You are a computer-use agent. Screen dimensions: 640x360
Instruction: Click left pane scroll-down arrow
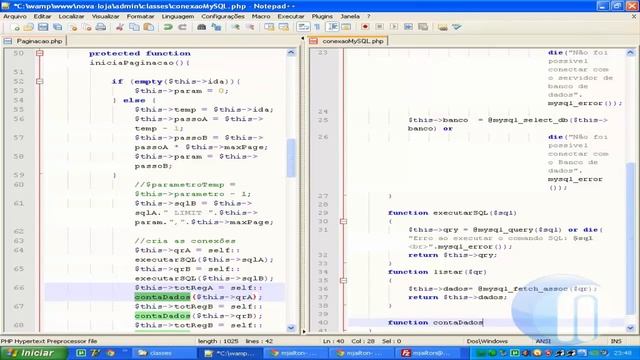point(291,328)
